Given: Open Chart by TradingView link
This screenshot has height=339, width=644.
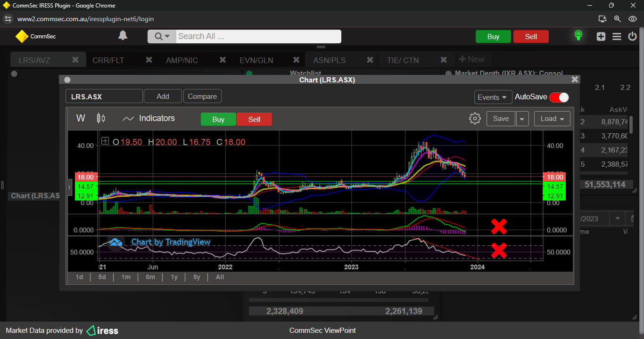Looking at the screenshot, I should click(171, 242).
